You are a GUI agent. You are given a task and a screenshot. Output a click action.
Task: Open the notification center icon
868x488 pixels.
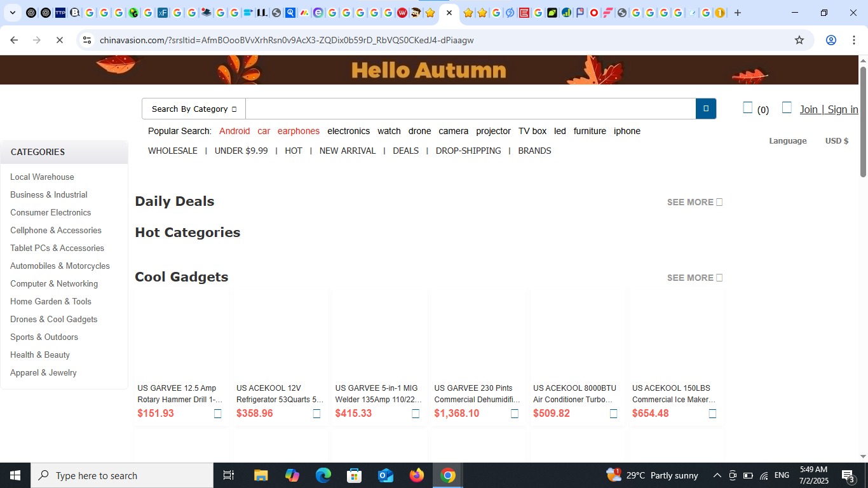click(848, 475)
